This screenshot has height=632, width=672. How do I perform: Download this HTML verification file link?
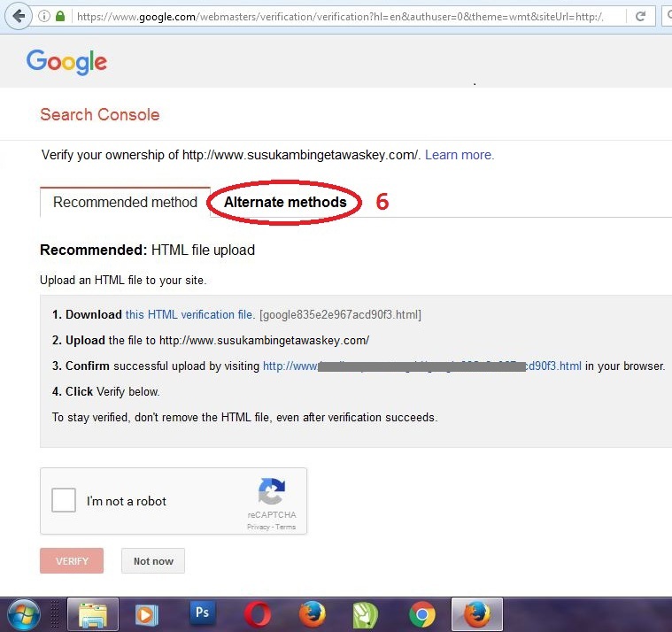tap(190, 314)
